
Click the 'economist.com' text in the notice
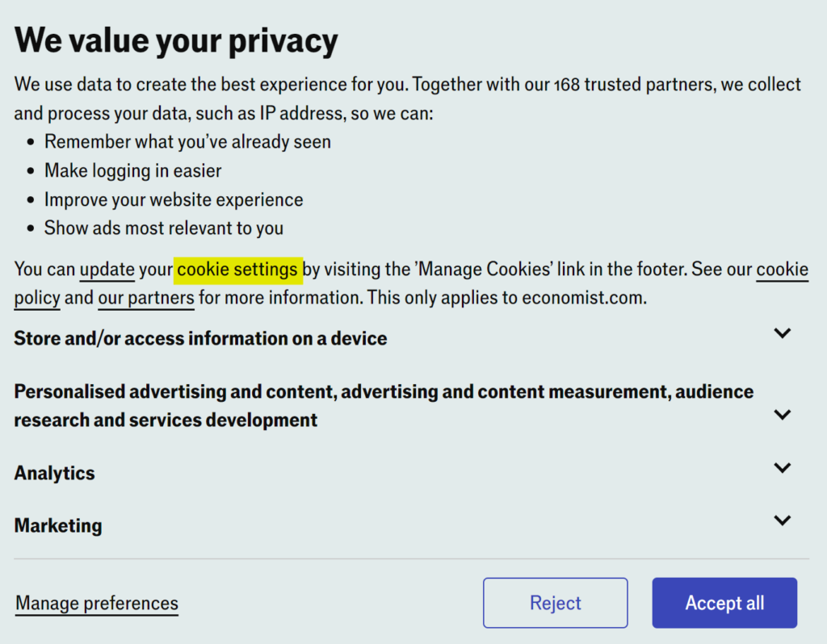(x=582, y=298)
